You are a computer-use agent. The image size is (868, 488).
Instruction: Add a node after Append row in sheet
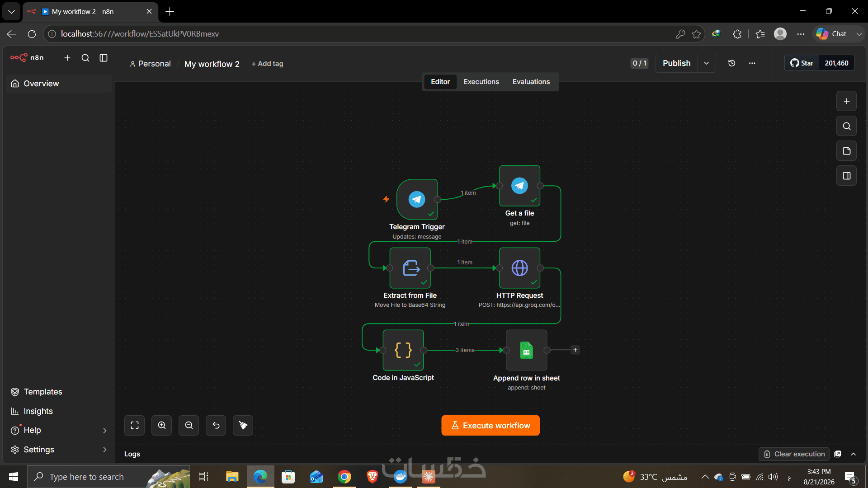pos(575,350)
